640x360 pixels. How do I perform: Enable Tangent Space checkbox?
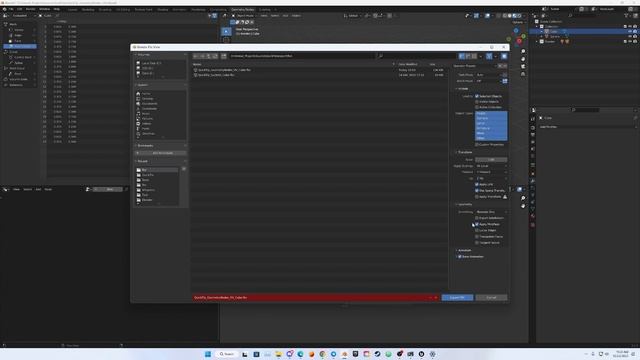point(477,242)
